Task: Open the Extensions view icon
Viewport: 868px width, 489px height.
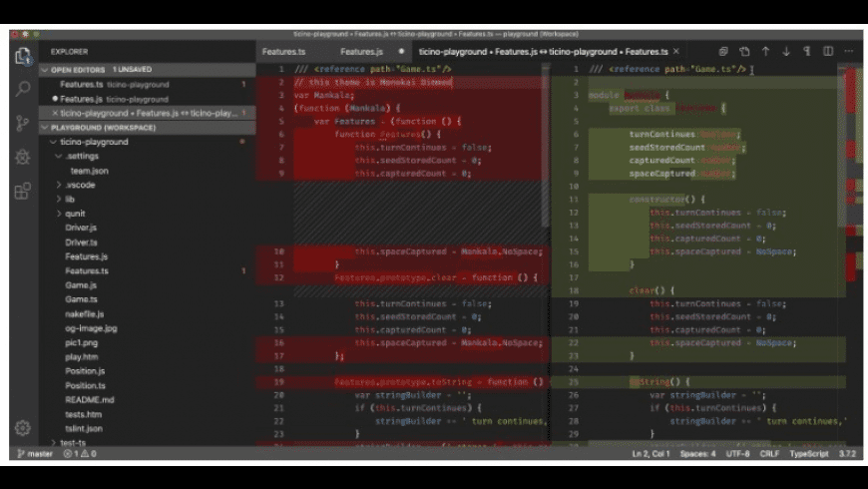Action: [22, 191]
